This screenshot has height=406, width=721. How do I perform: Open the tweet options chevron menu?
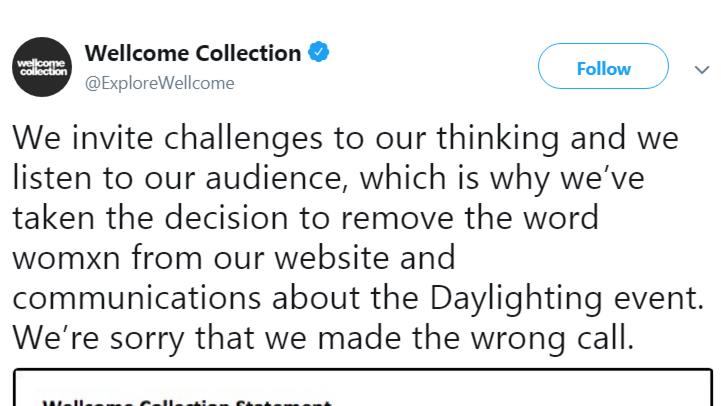[701, 69]
